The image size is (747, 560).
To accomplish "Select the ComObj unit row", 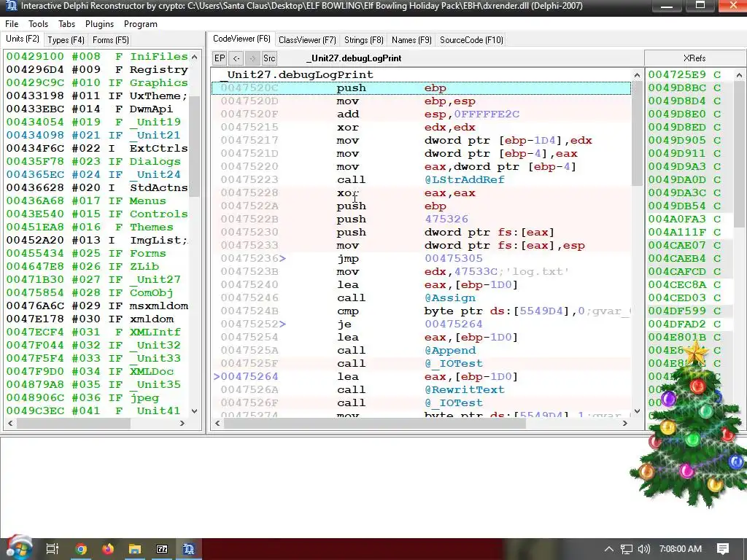I will [97, 292].
